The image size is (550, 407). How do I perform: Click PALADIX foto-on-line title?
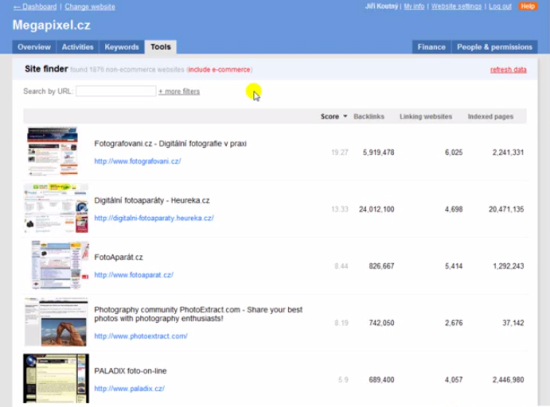pos(130,371)
